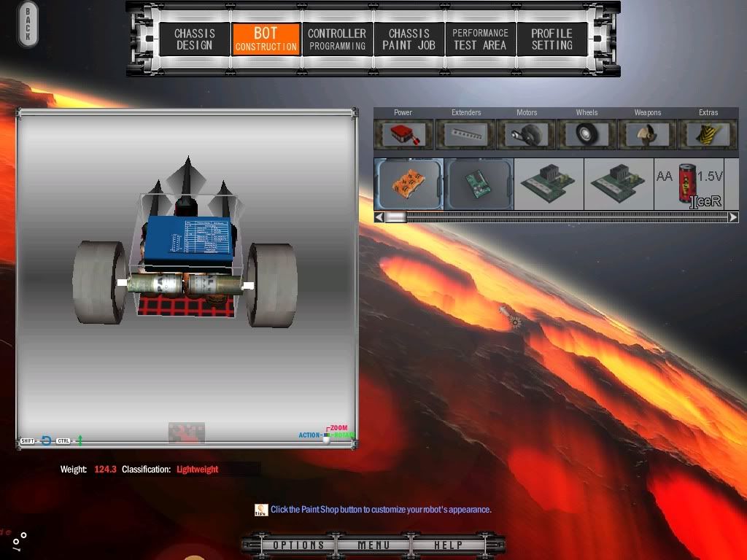Click the faded red thumbnail below the robot
Viewport: 747px width, 560px height.
tap(187, 432)
